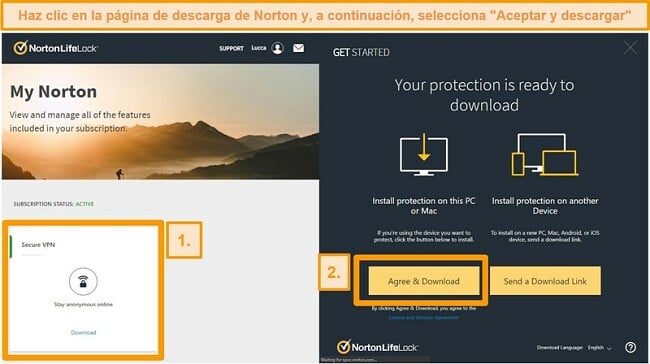Click the NortonLifeLock logo in Get Started footer
Viewport: 650px width, 364px height.
[x=377, y=347]
